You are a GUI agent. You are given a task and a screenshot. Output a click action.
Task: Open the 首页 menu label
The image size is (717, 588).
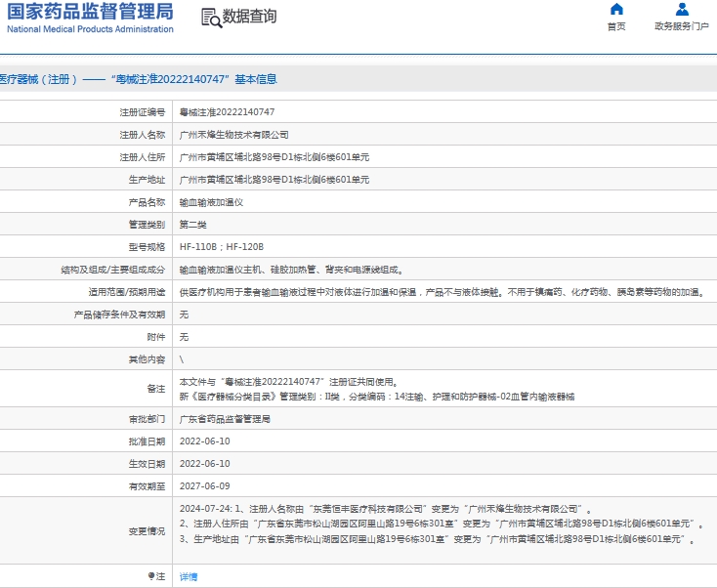tap(616, 27)
